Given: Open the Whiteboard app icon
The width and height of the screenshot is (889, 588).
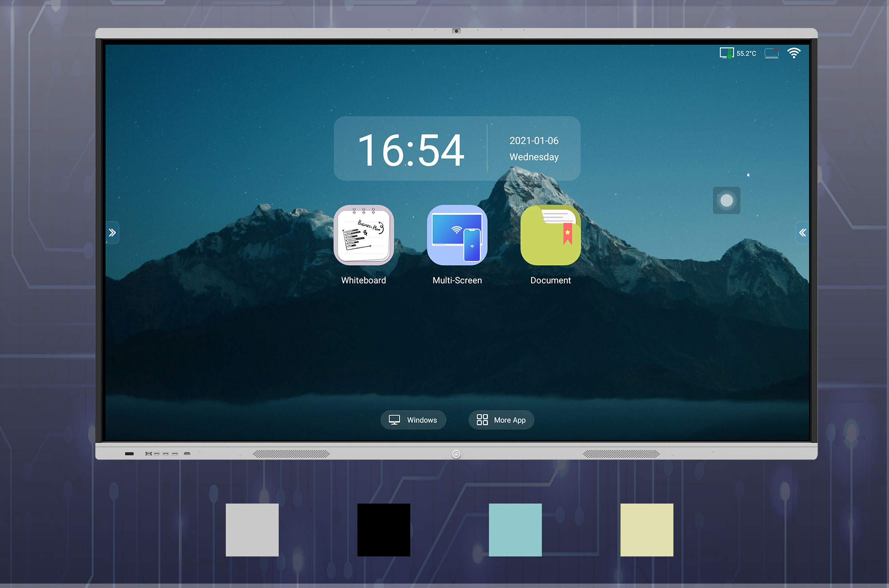Looking at the screenshot, I should pos(364,235).
